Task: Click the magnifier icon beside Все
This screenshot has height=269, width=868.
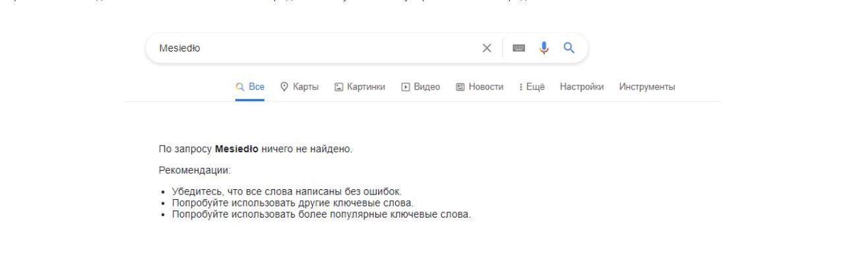Action: [x=240, y=87]
